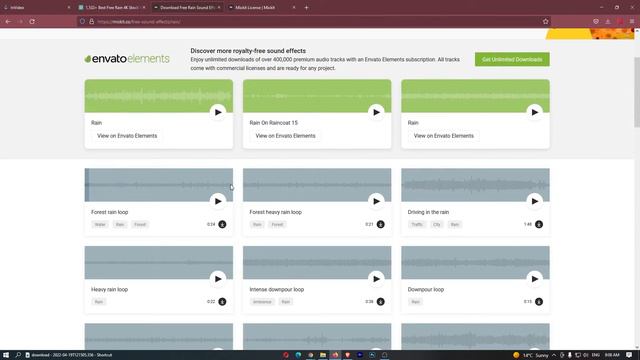Download the Intense downpour loop sound

coord(380,302)
